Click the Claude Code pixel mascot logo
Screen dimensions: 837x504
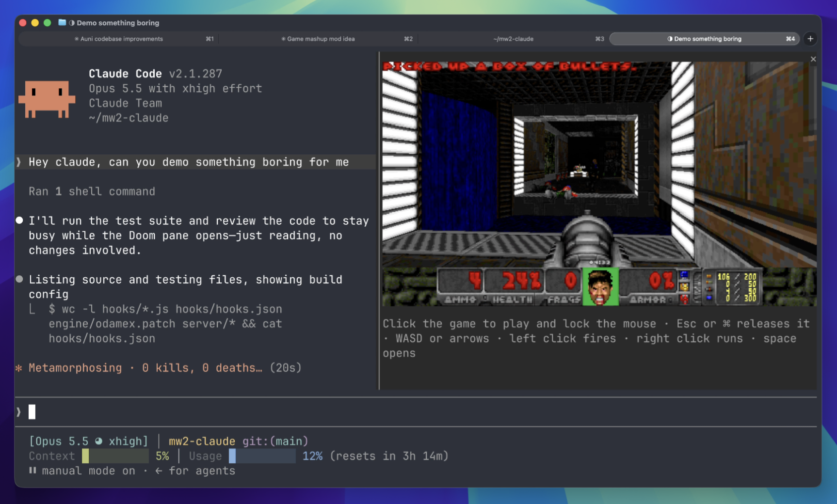(x=47, y=99)
